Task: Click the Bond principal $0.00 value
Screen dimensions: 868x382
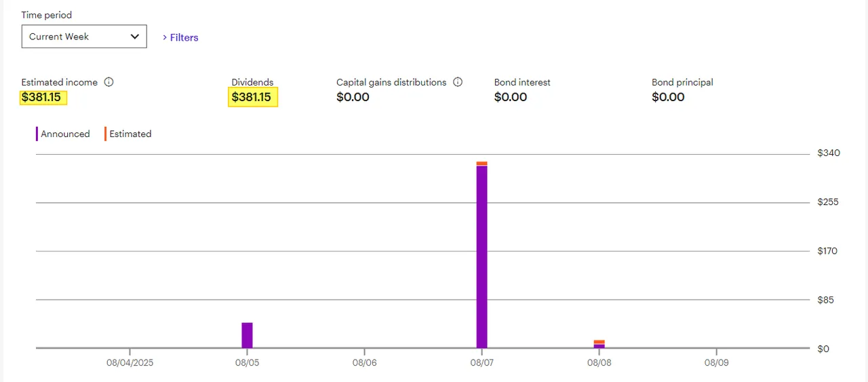Action: point(669,97)
